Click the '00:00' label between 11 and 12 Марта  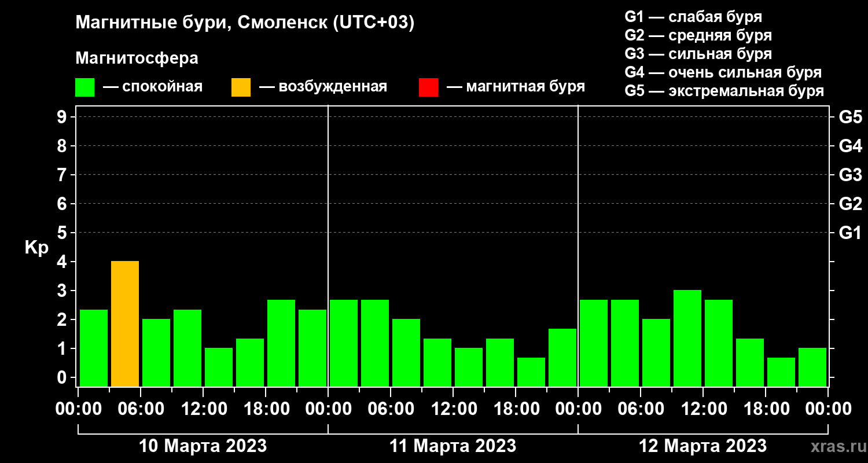click(x=578, y=409)
